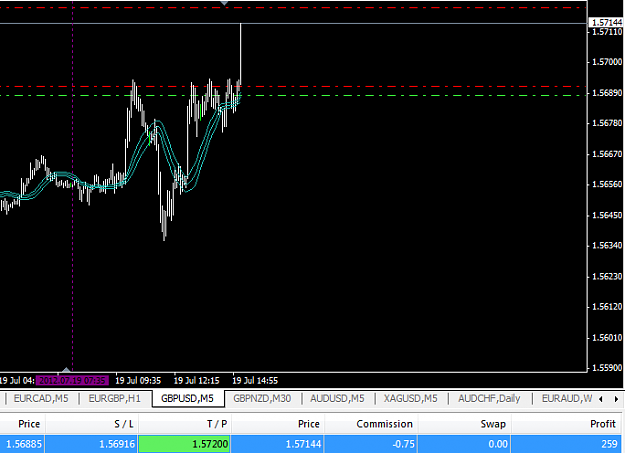Click the 1.55900 price scale label
Screen dimensions: 625x453
tap(607, 368)
